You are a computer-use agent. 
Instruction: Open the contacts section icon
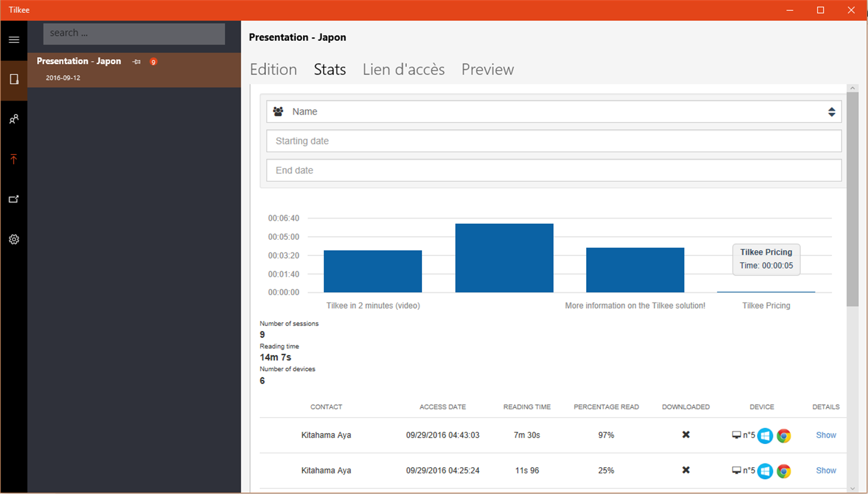point(14,119)
